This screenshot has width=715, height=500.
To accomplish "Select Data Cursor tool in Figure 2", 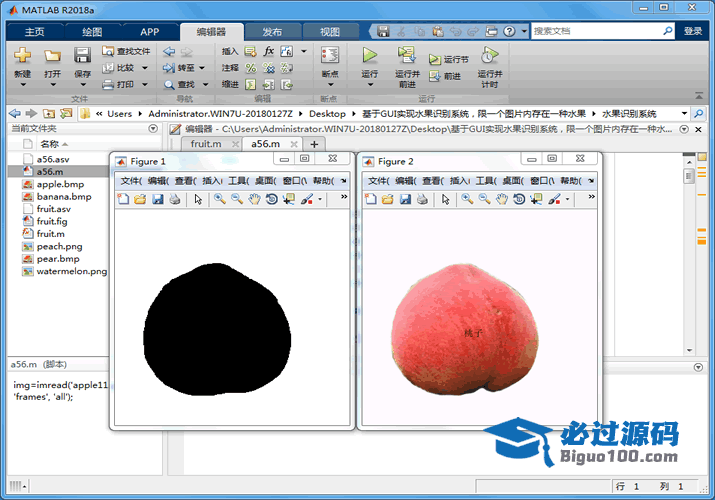I will pyautogui.click(x=536, y=199).
